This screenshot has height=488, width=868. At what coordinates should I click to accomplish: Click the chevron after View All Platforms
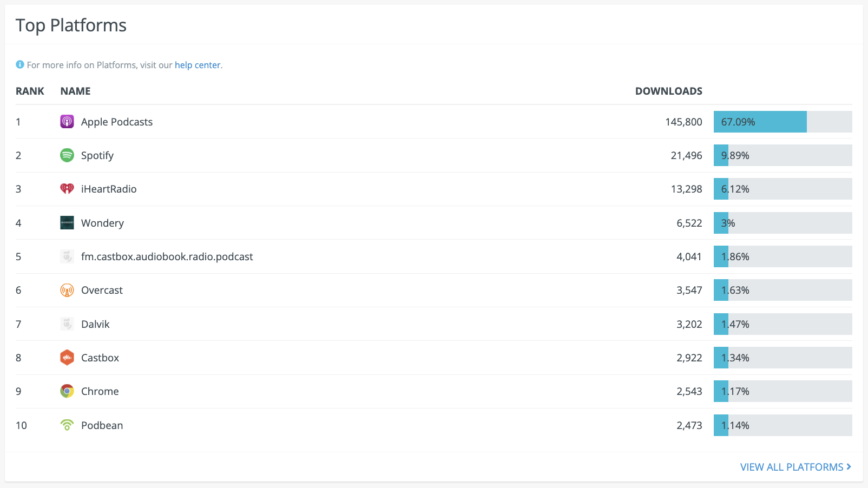(849, 466)
